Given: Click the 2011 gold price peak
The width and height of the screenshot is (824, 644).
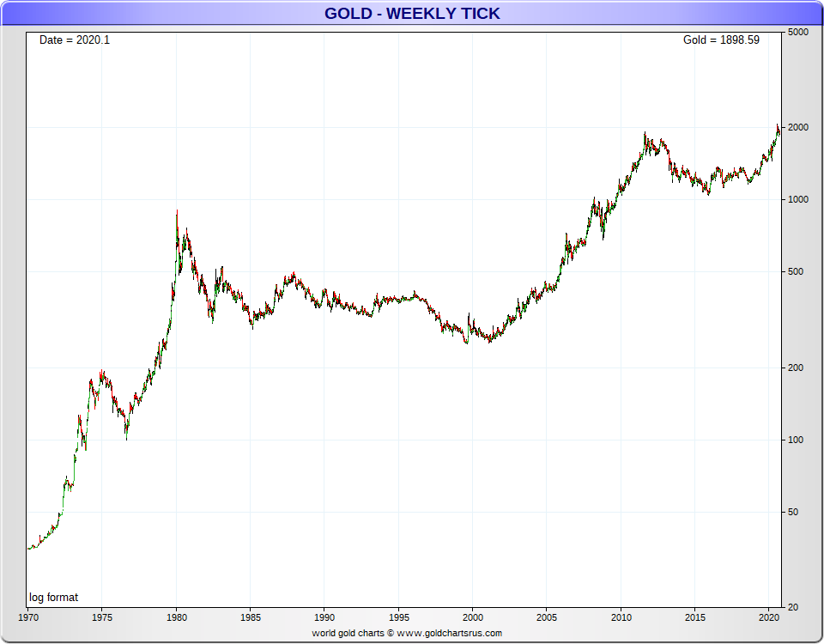Looking at the screenshot, I should (x=645, y=134).
